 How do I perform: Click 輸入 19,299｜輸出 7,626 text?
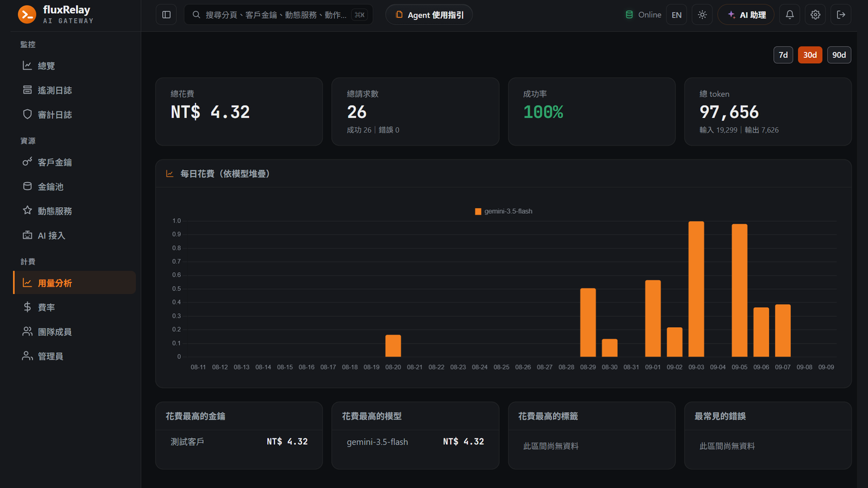(739, 130)
